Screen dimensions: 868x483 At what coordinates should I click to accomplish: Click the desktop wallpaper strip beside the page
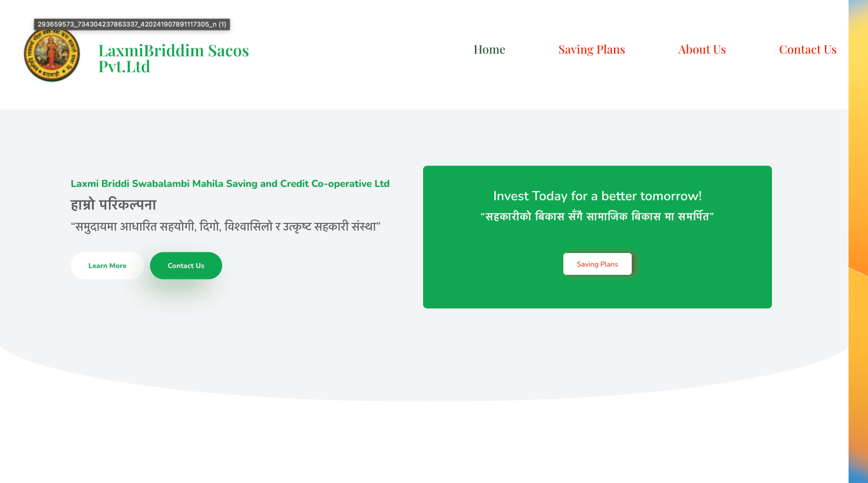[858, 236]
